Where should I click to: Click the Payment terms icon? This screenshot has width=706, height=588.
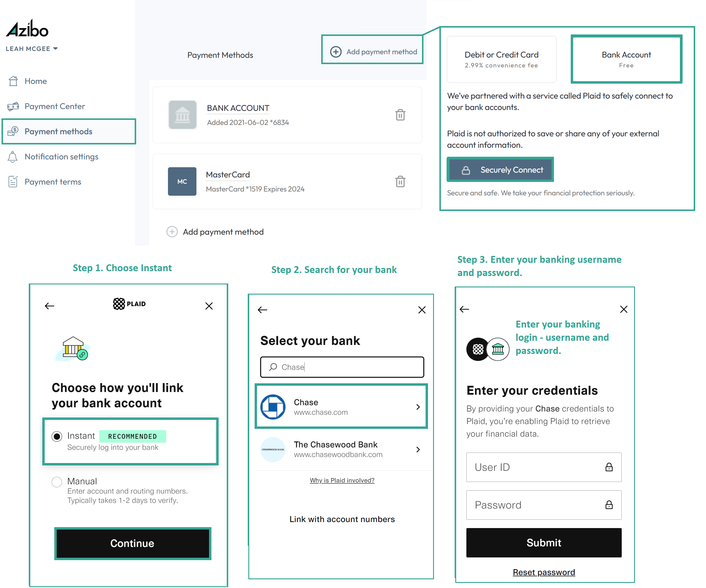coord(13,181)
